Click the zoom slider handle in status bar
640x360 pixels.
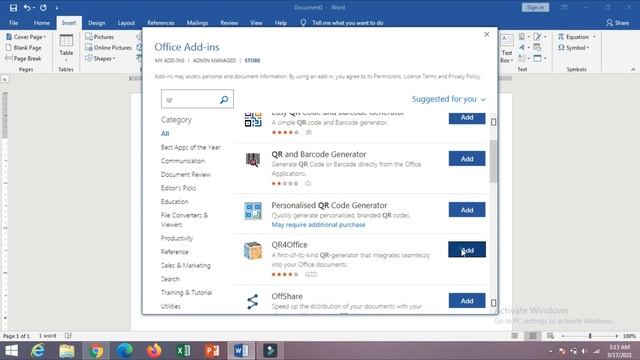coord(590,336)
